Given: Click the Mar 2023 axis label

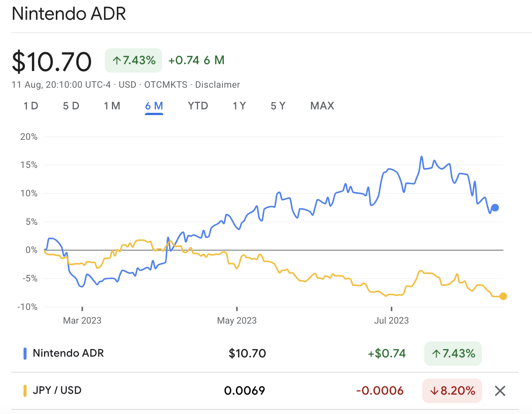Looking at the screenshot, I should [x=82, y=321].
